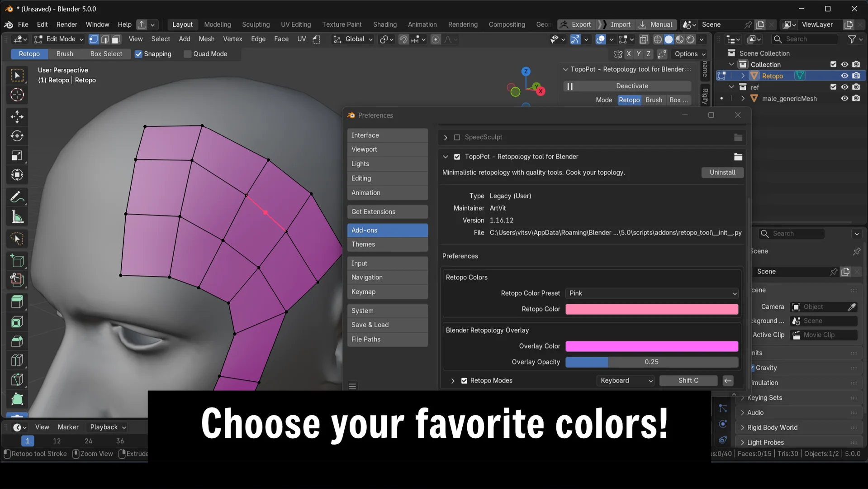Disable the TopoPot add-on checkbox
The height and width of the screenshot is (489, 868).
click(x=457, y=157)
